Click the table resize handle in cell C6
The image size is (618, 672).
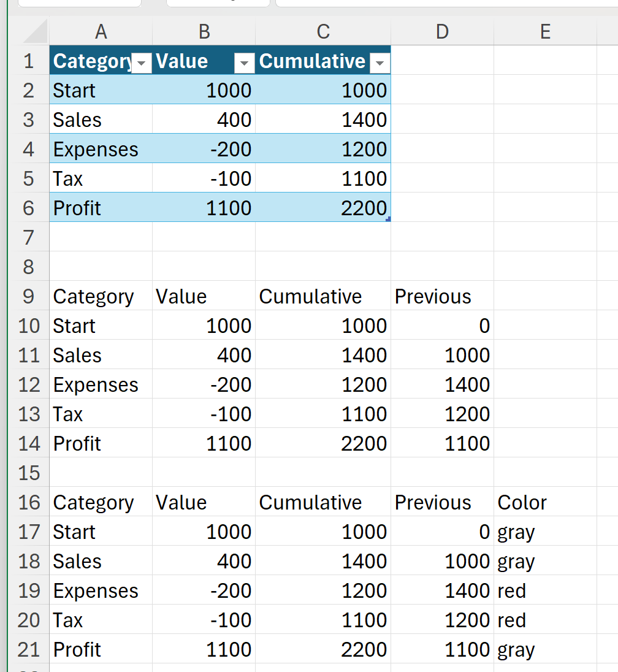point(388,218)
